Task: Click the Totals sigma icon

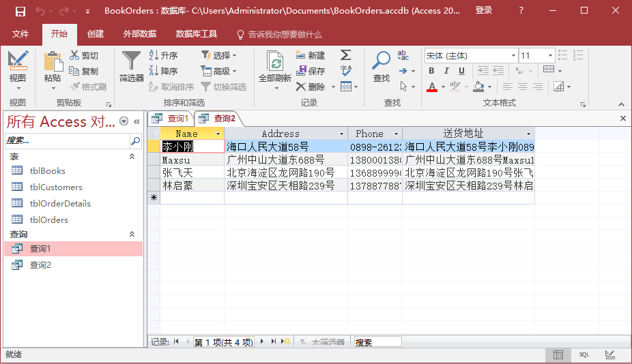Action: click(x=346, y=55)
